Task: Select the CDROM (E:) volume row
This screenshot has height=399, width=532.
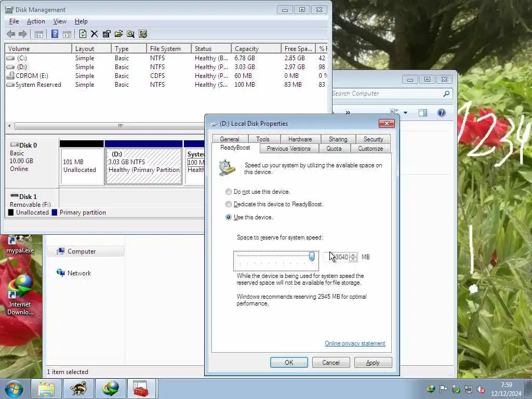Action: coord(166,76)
